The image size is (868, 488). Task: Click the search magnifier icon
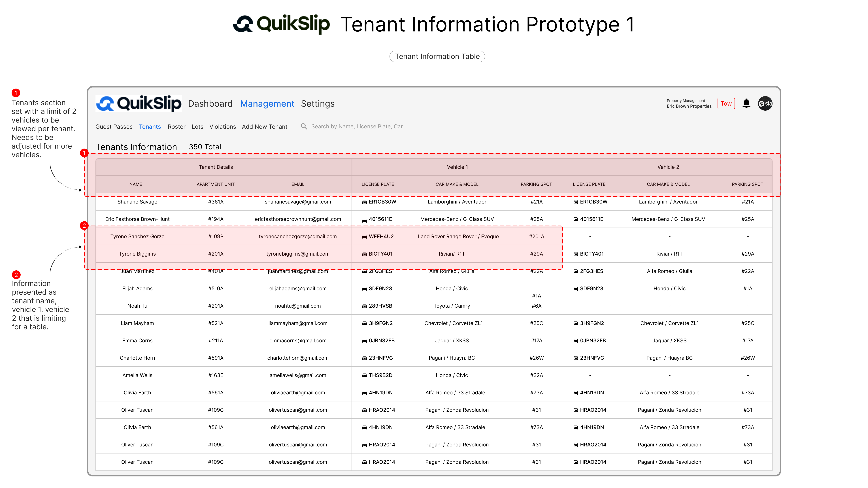(x=304, y=126)
